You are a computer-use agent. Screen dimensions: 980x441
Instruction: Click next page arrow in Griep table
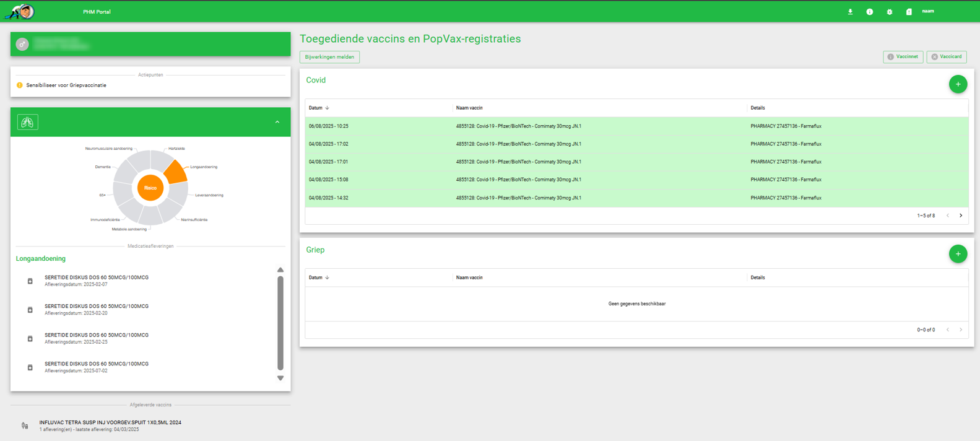pyautogui.click(x=961, y=330)
